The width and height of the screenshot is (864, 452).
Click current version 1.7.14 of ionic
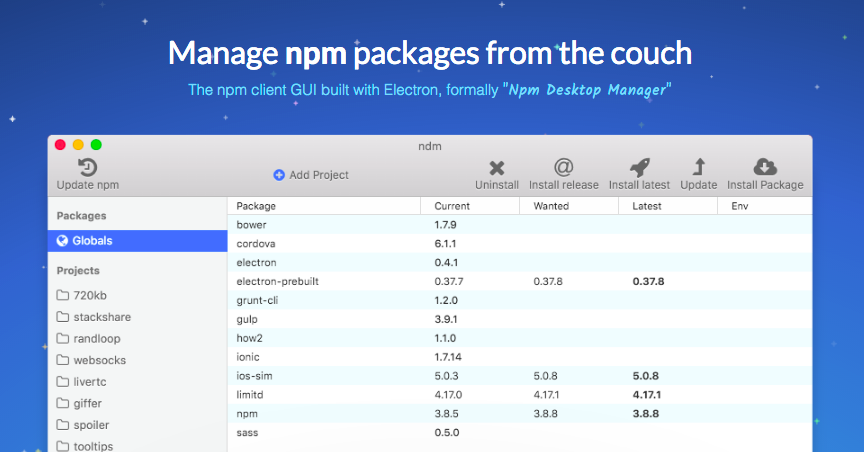[448, 357]
